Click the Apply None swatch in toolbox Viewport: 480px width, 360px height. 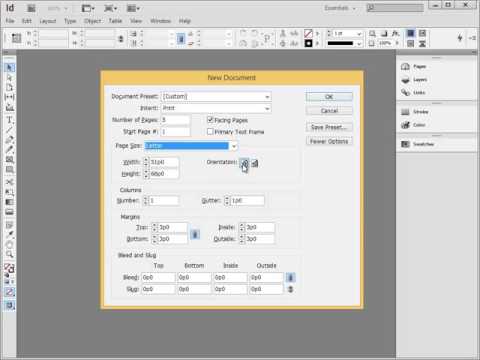9,292
